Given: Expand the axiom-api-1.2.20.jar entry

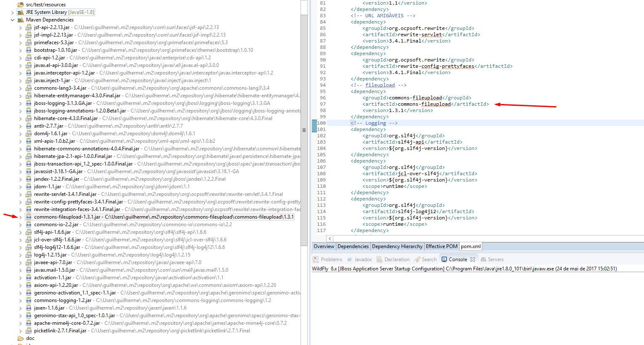Looking at the screenshot, I should point(20,285).
